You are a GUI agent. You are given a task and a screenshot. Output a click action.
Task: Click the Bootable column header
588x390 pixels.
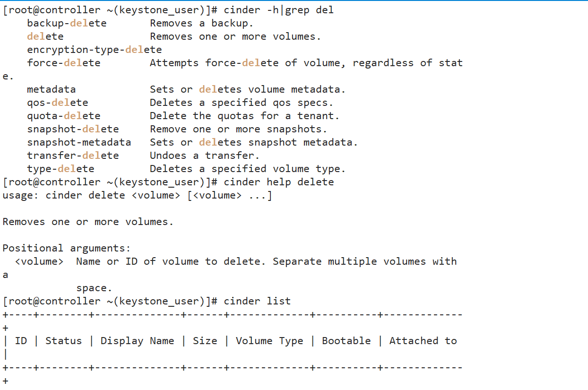(346, 341)
